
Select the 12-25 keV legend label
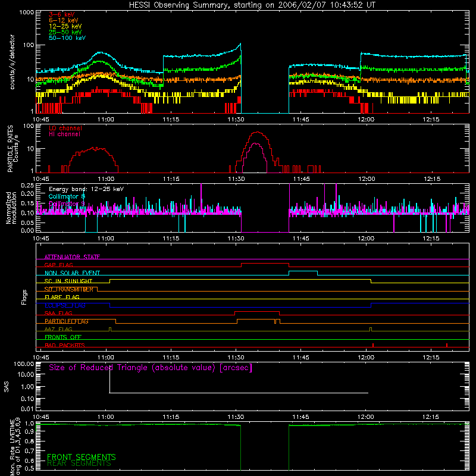coord(65,26)
